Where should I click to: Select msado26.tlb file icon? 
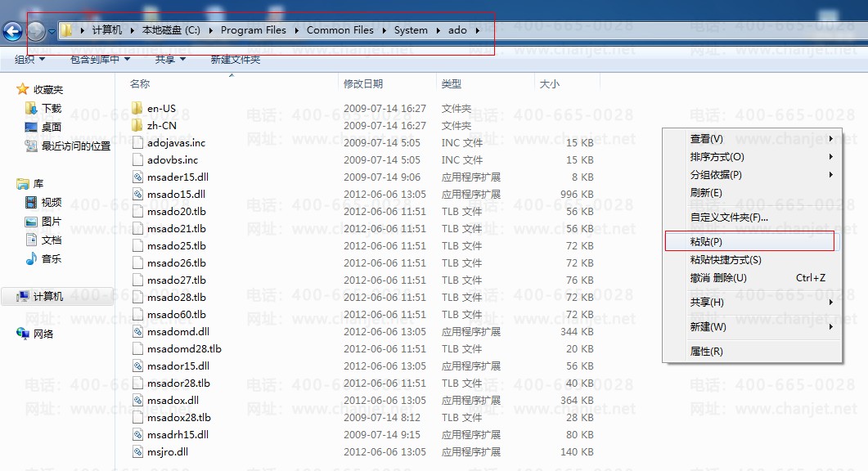click(137, 262)
